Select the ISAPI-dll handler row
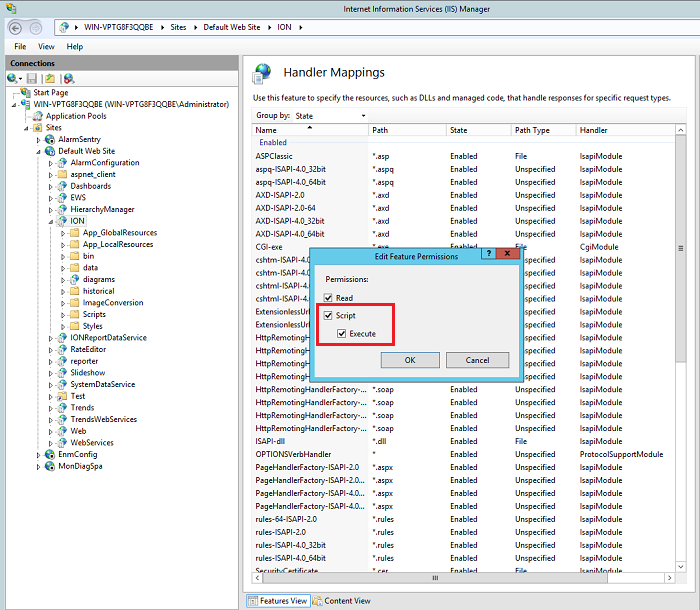This screenshot has width=700, height=610. (463, 441)
